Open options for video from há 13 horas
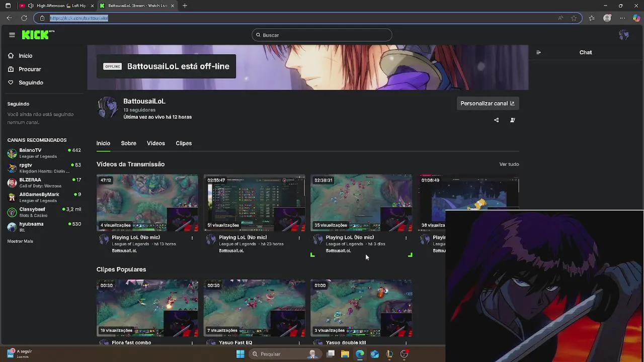 [192, 238]
